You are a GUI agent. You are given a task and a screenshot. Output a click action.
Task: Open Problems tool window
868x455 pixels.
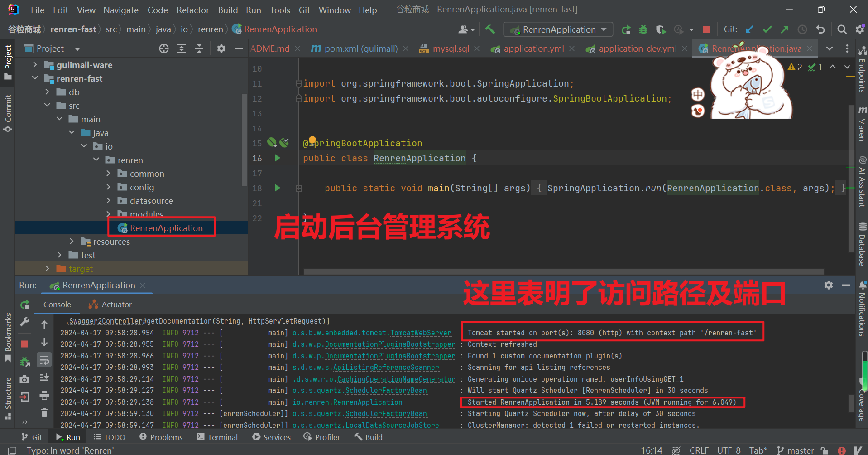tap(161, 437)
